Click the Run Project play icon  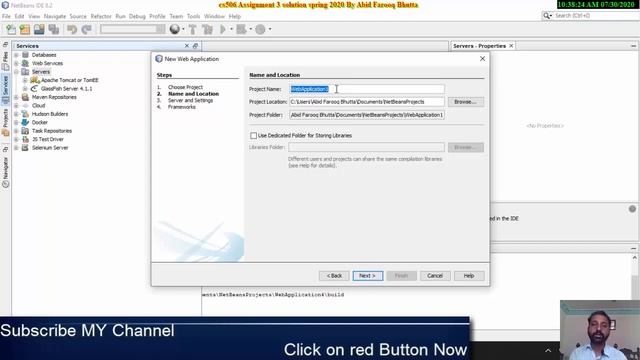click(223, 29)
